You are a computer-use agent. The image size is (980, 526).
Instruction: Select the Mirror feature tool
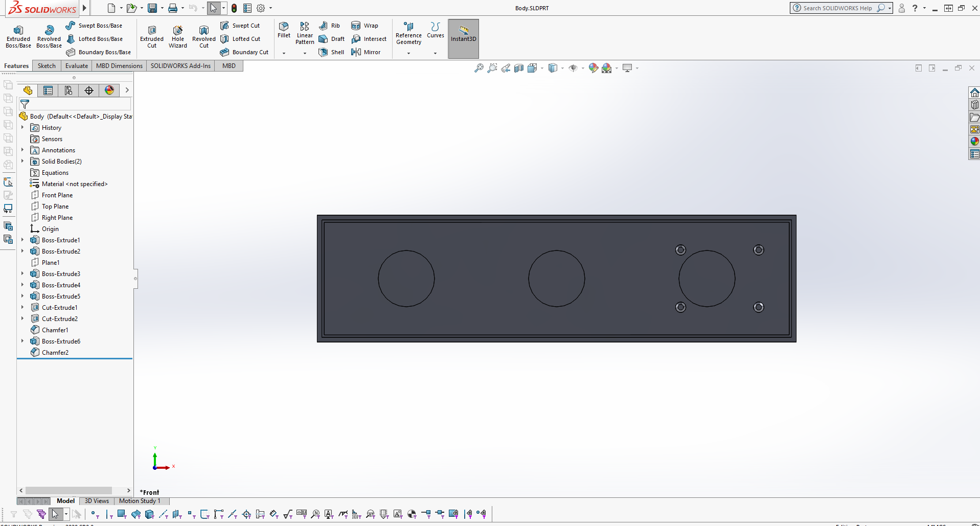tap(366, 52)
